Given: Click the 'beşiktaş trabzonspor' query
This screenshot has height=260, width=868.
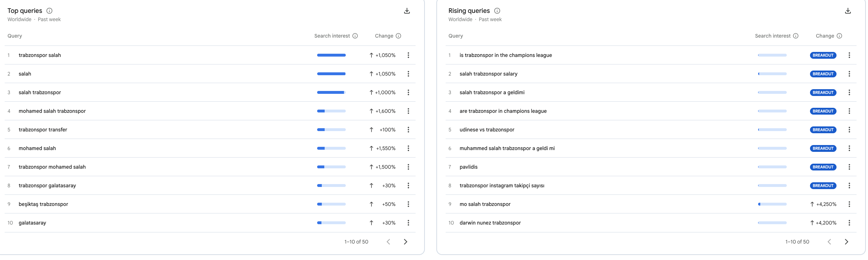Looking at the screenshot, I should (x=43, y=204).
